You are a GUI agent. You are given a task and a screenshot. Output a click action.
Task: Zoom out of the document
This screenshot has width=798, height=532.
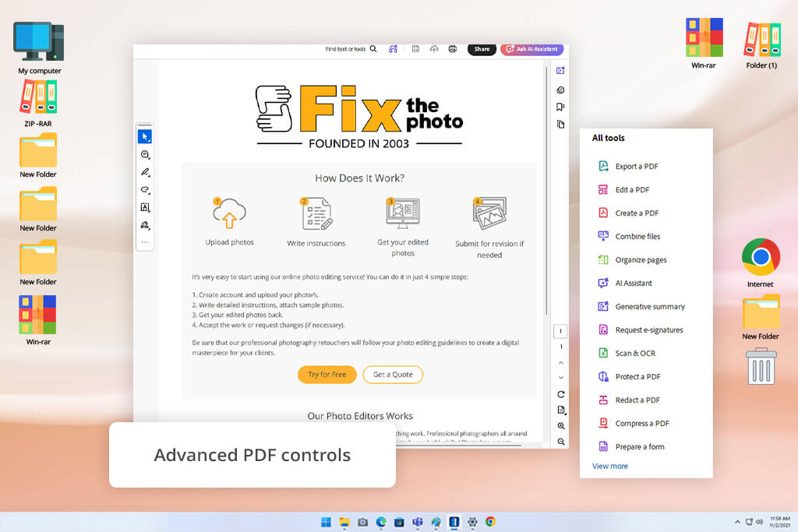(561, 442)
